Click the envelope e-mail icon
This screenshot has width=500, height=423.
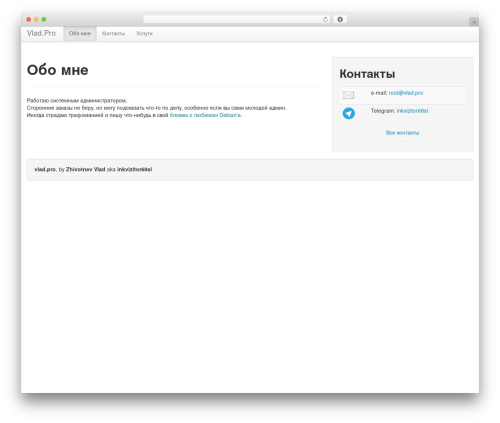pos(348,95)
